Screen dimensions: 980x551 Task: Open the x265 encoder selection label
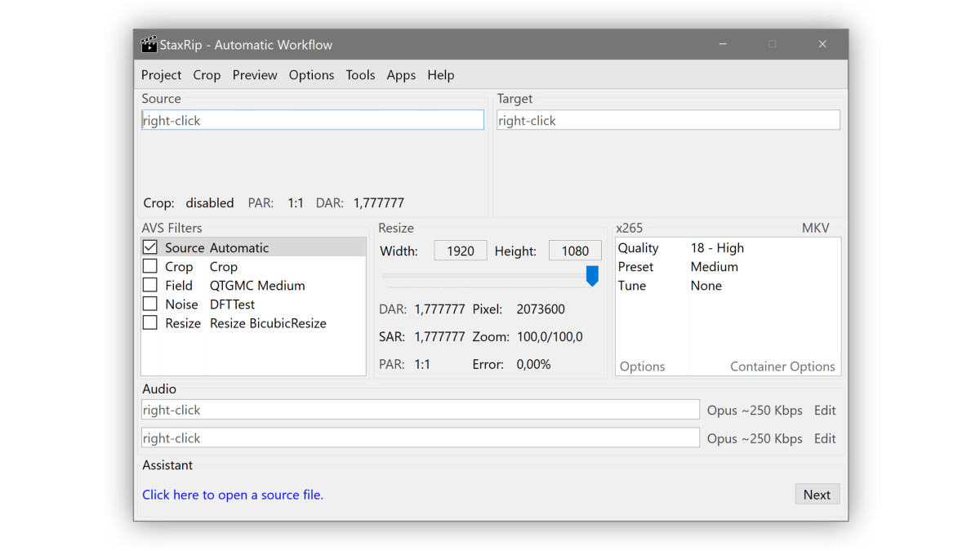pyautogui.click(x=630, y=229)
